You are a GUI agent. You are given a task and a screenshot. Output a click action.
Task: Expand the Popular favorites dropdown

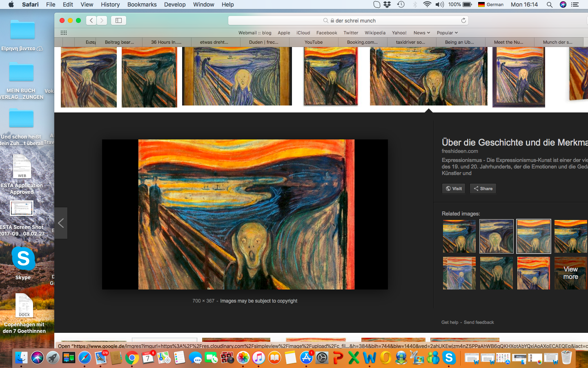[x=447, y=33]
